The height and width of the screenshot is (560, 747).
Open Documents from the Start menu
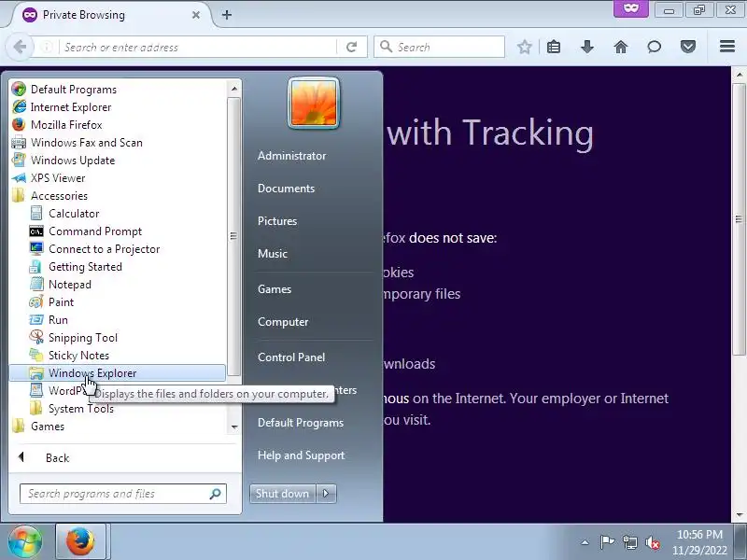(x=287, y=189)
